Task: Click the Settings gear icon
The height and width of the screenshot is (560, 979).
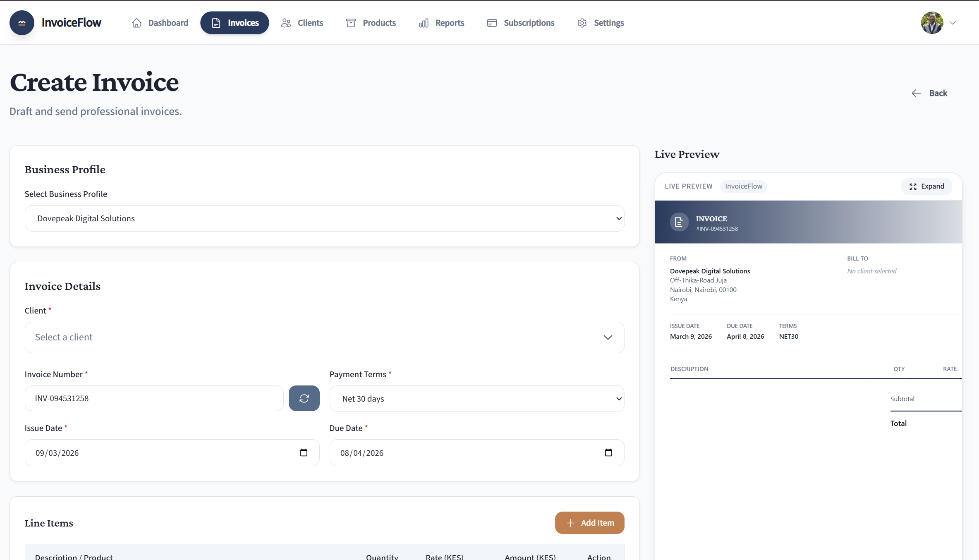Action: [x=582, y=23]
